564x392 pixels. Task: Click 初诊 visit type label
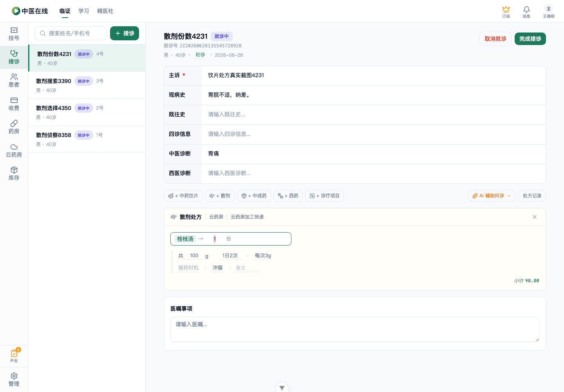pyautogui.click(x=200, y=55)
